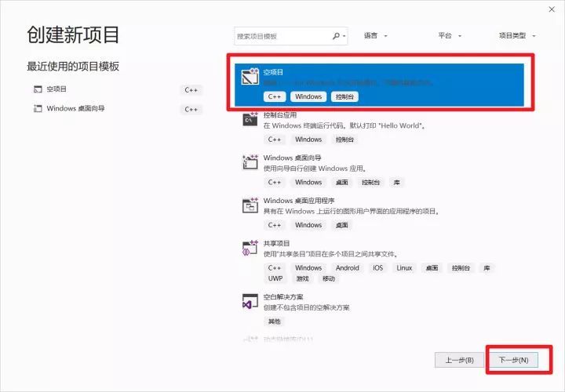
Task: Click Linux tag under 共享项目
Action: click(x=404, y=268)
